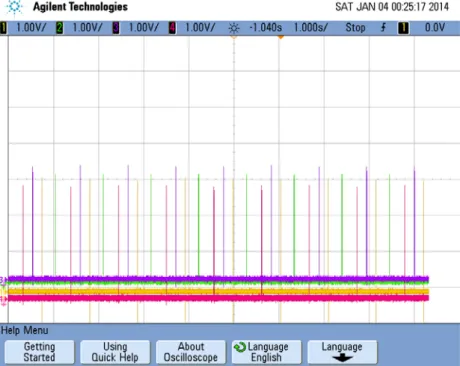The image size is (460, 366).
Task: Select the green channel 2 badge
Action: [x=60, y=28]
